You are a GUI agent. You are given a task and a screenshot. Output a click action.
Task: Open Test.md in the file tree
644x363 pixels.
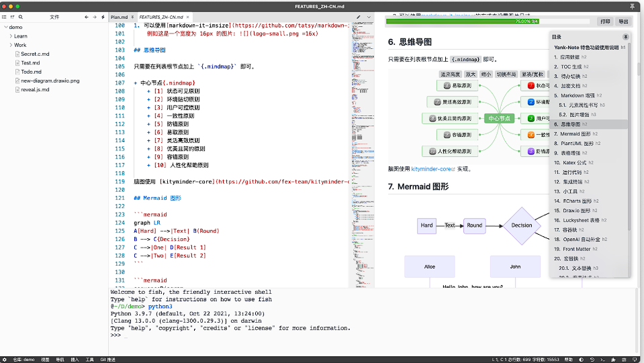point(30,63)
